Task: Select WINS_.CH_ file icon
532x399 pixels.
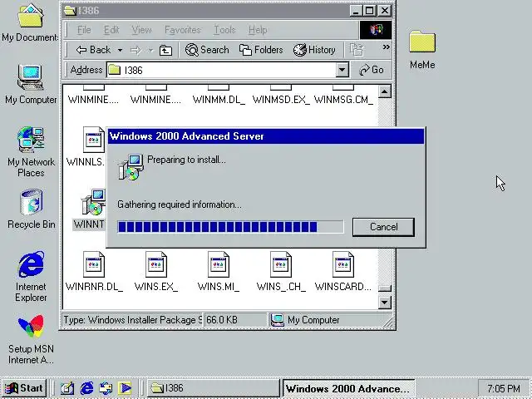Action: point(281,264)
